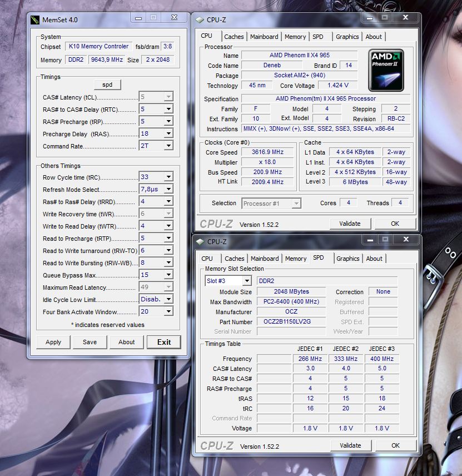Minimize the lower CPU-Z window
This screenshot has width=462, height=476.
(x=370, y=240)
